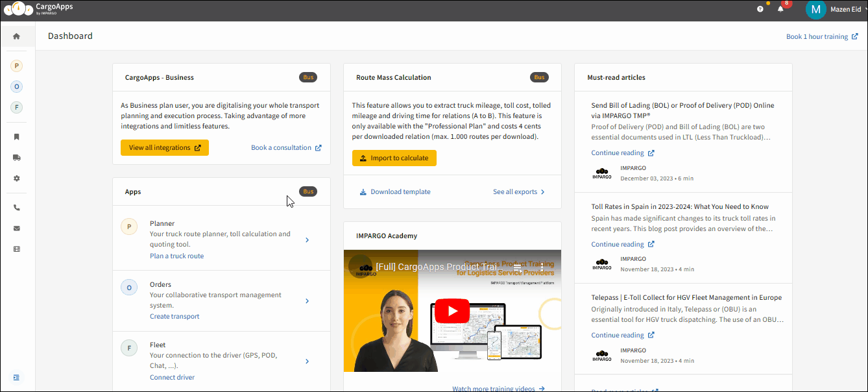The image size is (868, 392).
Task: Click the Create transport link
Action: click(175, 317)
